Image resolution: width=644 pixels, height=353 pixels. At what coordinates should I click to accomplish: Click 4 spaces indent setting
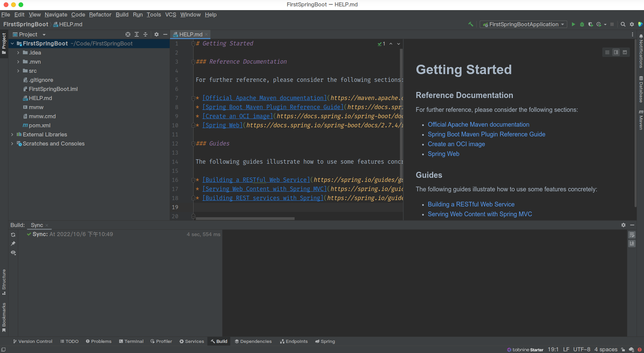[606, 349]
